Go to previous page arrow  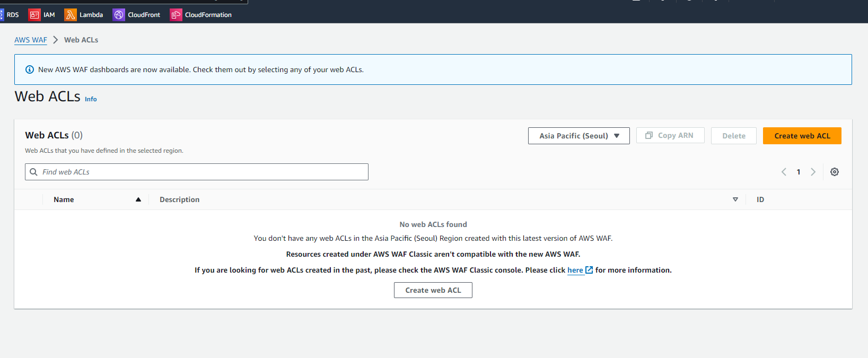point(784,172)
